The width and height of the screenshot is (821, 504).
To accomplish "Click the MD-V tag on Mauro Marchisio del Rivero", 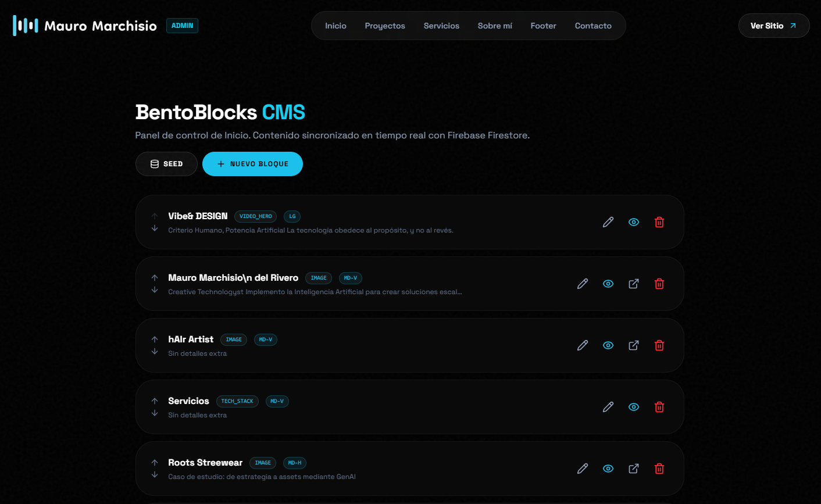I will (351, 278).
